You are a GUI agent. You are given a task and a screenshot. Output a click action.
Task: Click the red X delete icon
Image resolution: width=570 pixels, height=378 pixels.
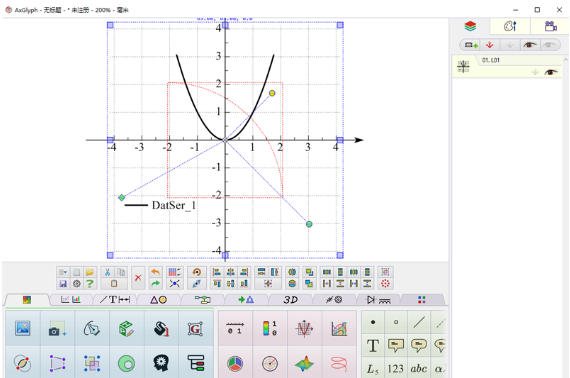tap(138, 278)
